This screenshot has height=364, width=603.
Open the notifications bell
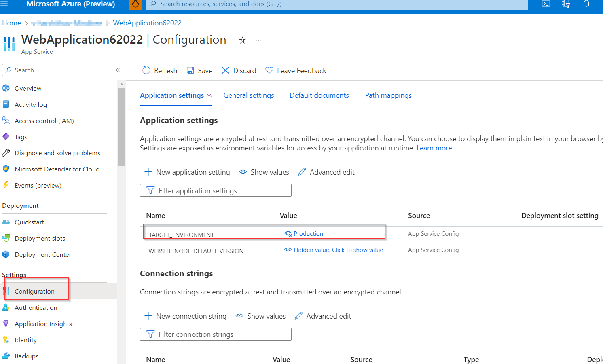(586, 4)
